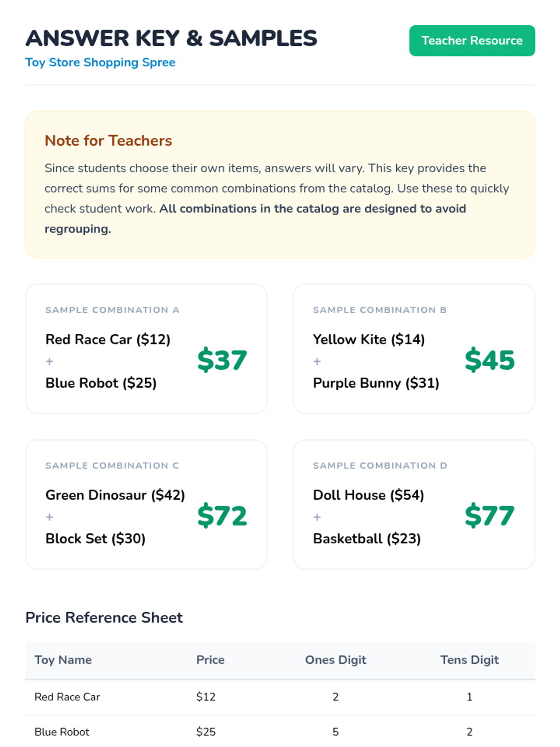
Task: Click the Sample Combination A label
Action: (x=112, y=310)
